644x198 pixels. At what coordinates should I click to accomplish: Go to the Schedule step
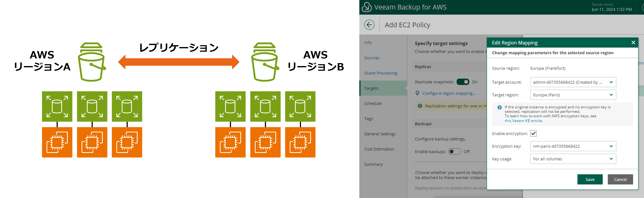click(373, 103)
